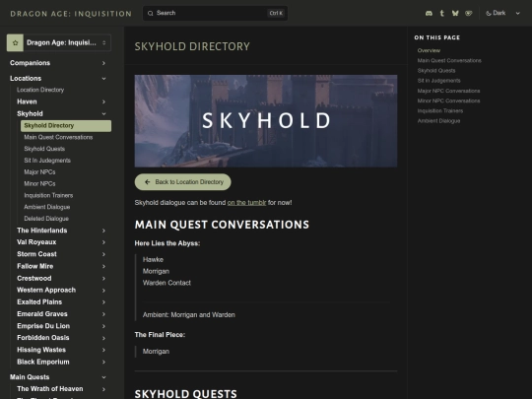Expand The Wrath of Heaven chevron
The image size is (532, 399).
[x=103, y=389]
